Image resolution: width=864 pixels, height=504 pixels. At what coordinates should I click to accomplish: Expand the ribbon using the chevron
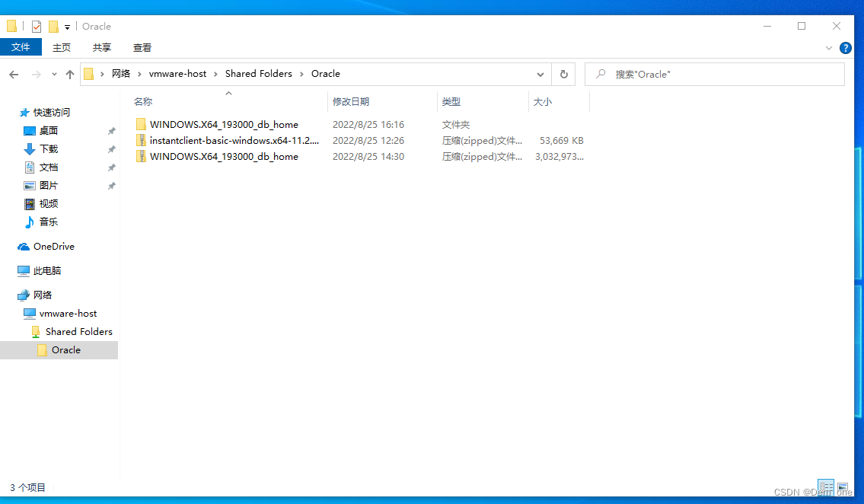(829, 48)
